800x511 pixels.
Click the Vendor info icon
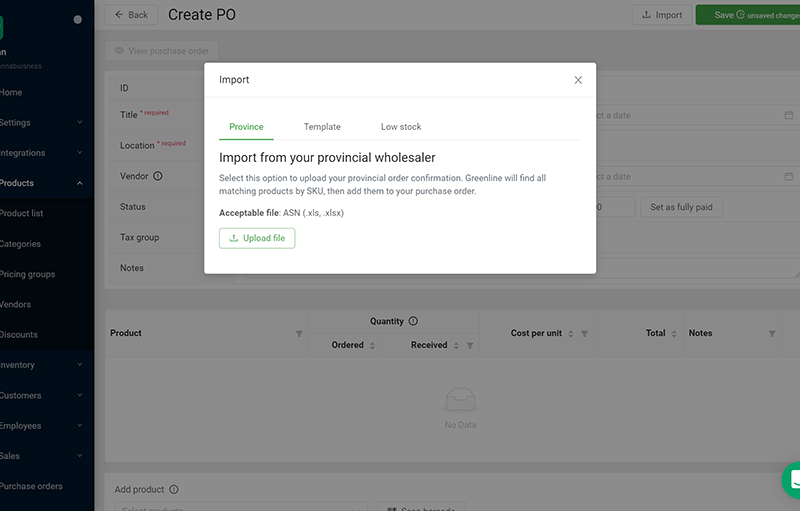point(158,176)
